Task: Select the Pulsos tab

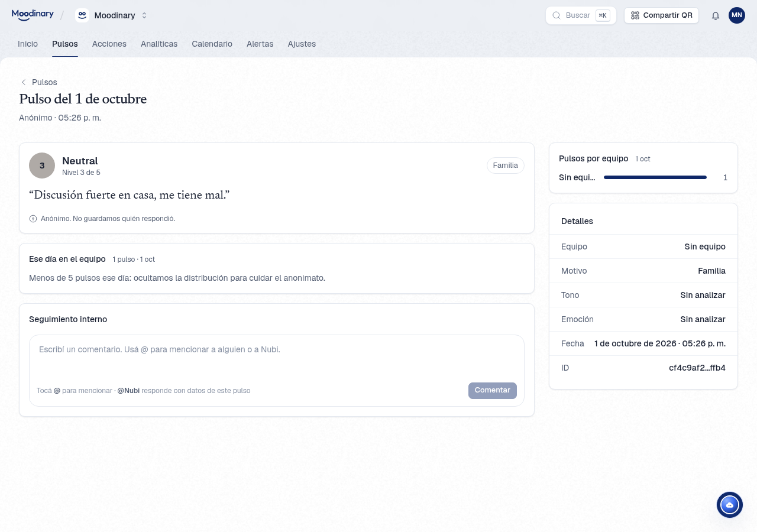Action: 65,44
